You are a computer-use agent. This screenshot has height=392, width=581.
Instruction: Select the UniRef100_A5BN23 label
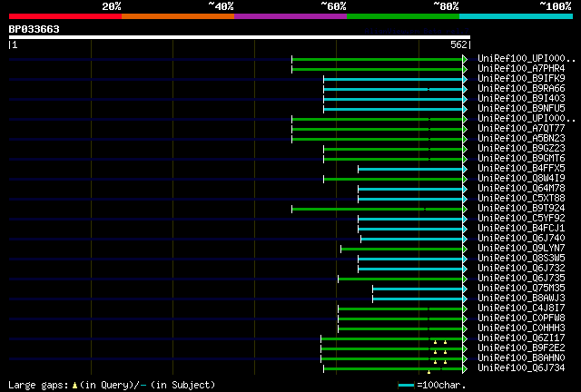(521, 139)
